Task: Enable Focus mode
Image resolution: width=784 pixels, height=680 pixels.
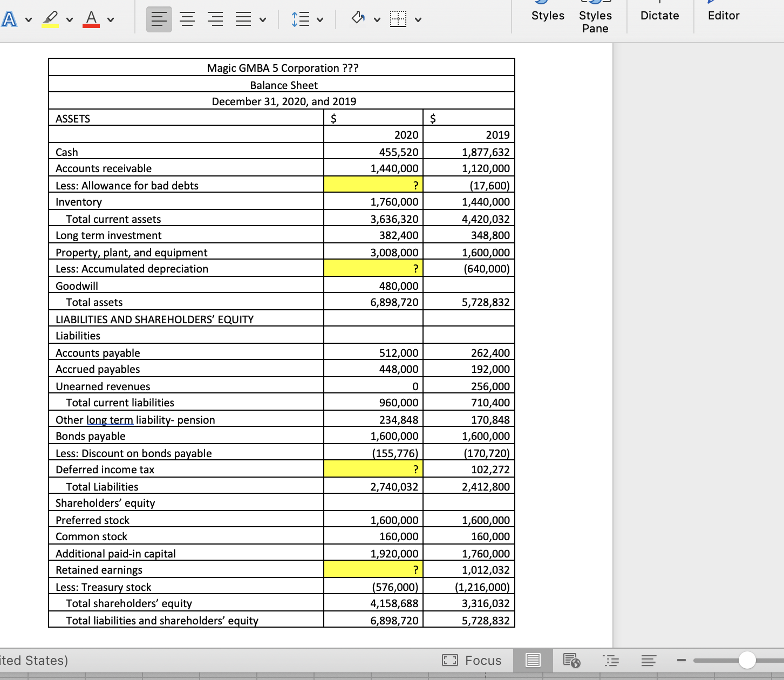Action: [472, 660]
